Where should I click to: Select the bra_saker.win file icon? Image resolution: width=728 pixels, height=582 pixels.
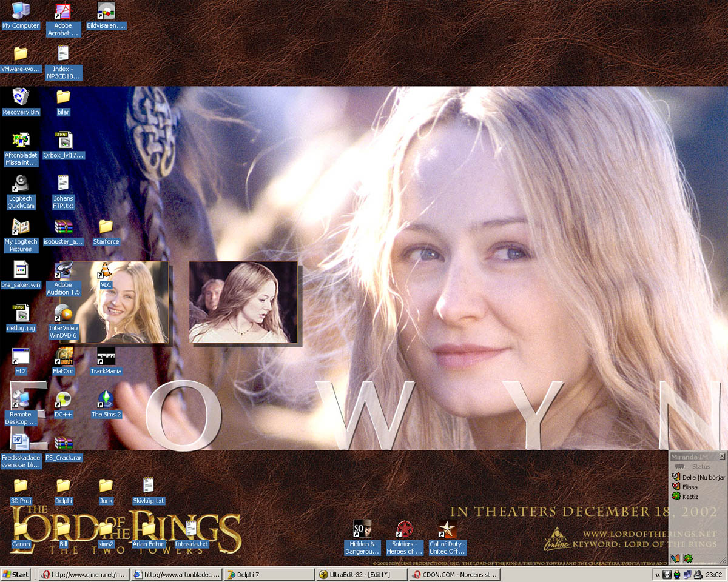pyautogui.click(x=21, y=275)
